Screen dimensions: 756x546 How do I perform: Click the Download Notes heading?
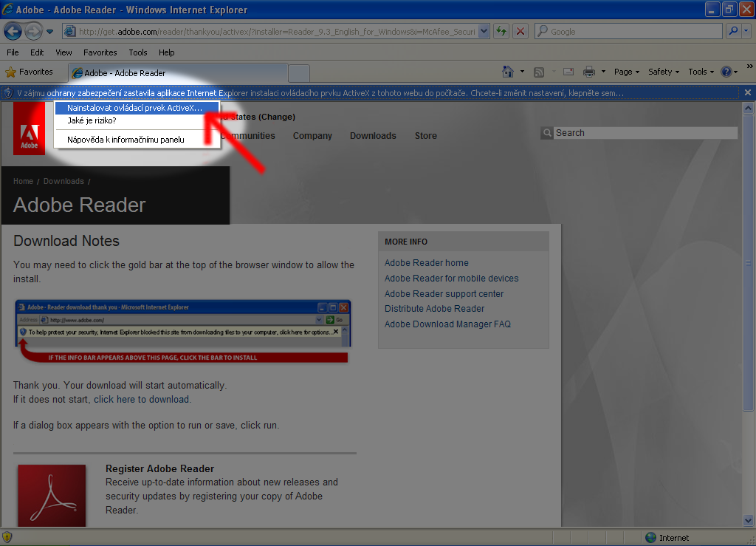(66, 241)
